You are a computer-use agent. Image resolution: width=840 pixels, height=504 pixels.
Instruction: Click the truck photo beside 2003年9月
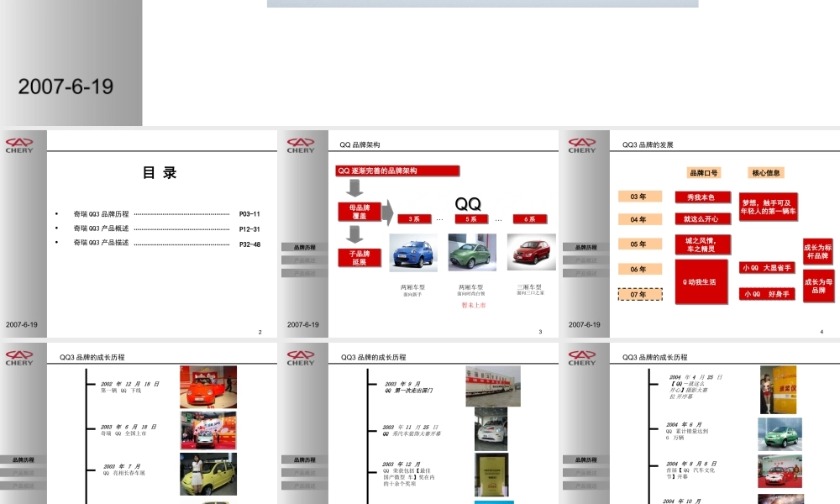tap(493, 386)
